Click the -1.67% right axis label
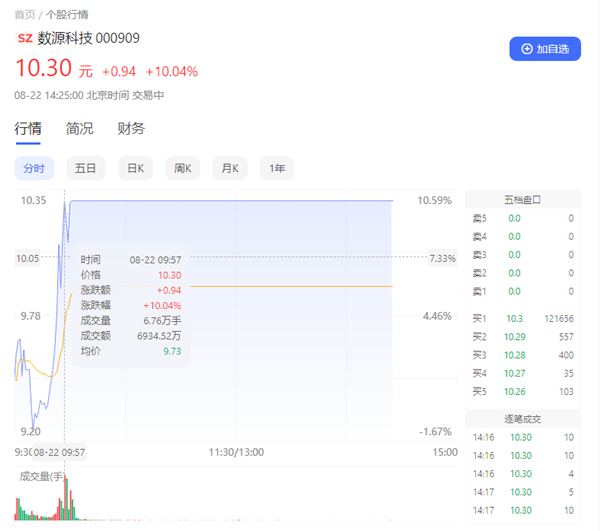 point(435,432)
